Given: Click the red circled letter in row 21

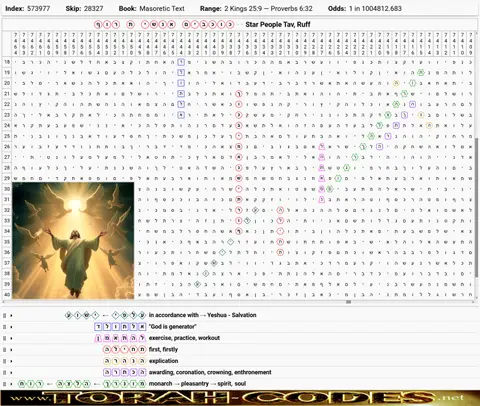Looking at the screenshot, I should pos(239,94).
